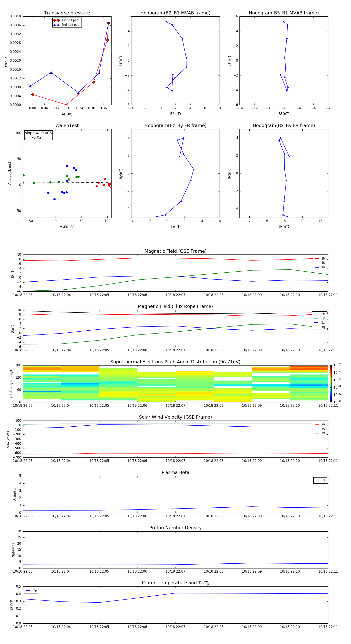351x644 pixels.
Task: Click the "B2(nT)" x-axis label
Action: pyautogui.click(x=175, y=114)
